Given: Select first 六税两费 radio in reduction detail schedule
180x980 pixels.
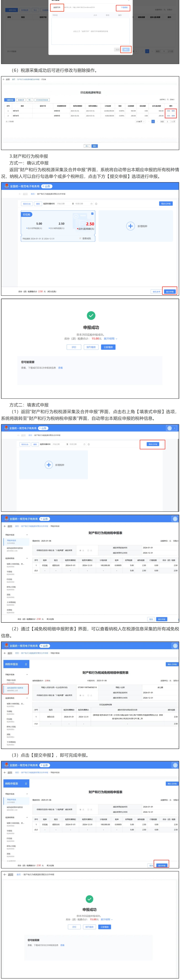Looking at the screenshot, I should 80,695.
